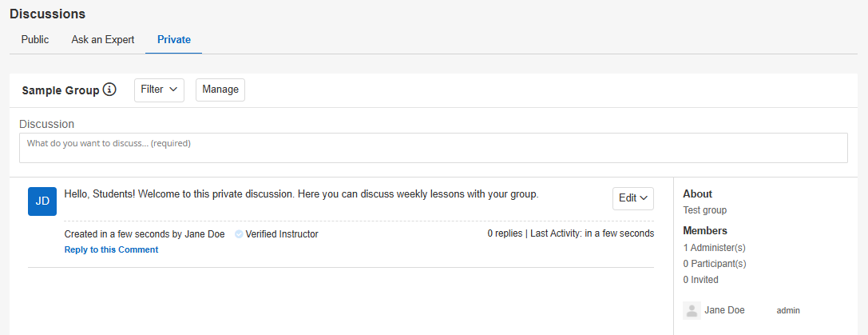Open the Ask an Expert tab
868x335 pixels.
click(x=102, y=40)
